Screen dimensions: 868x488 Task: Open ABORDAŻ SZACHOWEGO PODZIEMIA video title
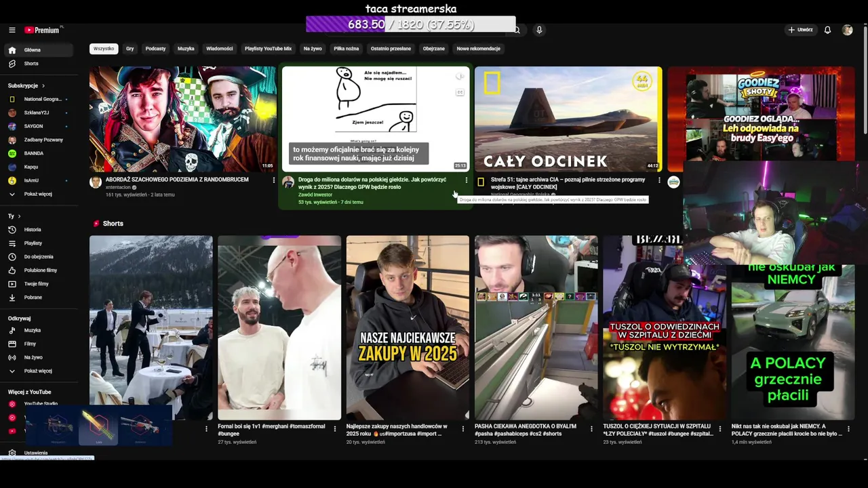pos(177,180)
